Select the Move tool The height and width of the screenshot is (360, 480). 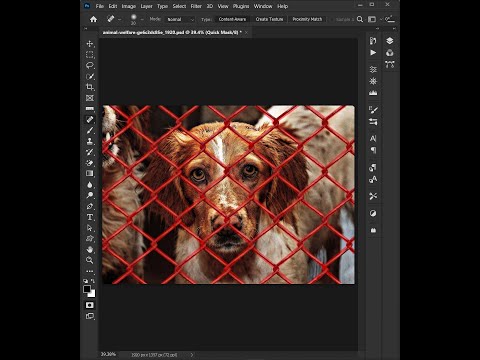[90, 44]
